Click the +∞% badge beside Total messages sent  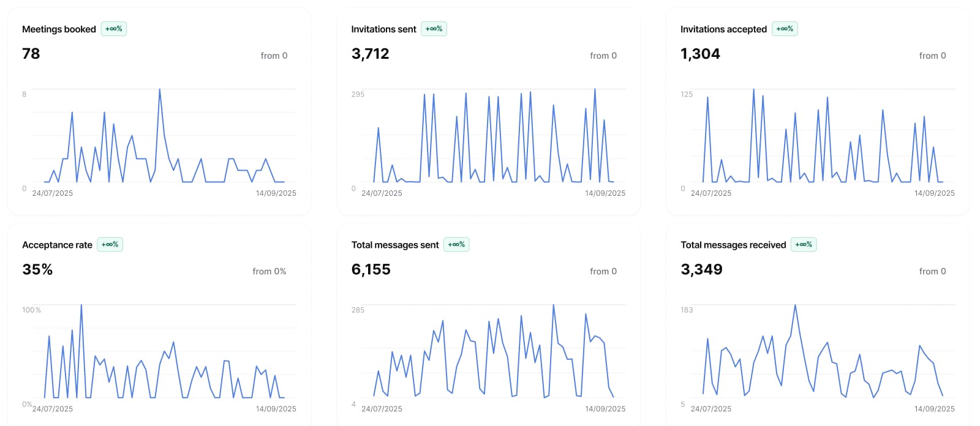(456, 245)
